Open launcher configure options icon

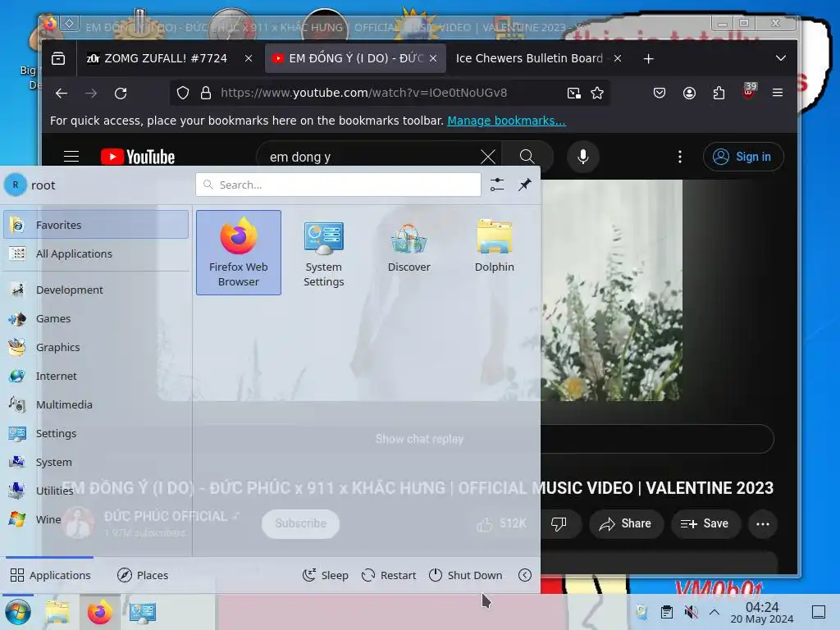point(496,185)
